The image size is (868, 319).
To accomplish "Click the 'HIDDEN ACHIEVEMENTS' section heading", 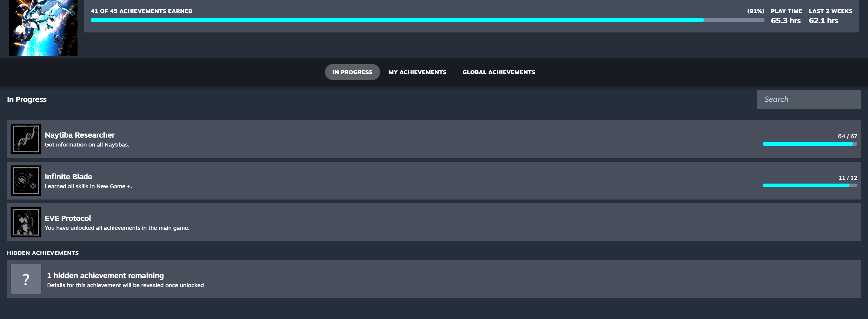I will click(43, 253).
